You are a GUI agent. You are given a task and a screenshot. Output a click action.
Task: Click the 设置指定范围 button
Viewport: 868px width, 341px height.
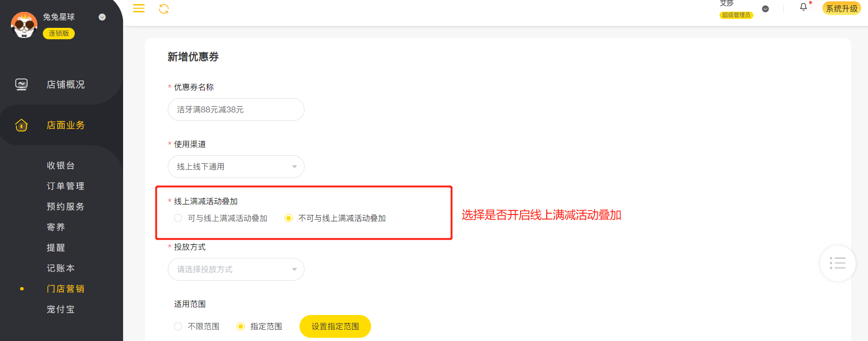335,326
